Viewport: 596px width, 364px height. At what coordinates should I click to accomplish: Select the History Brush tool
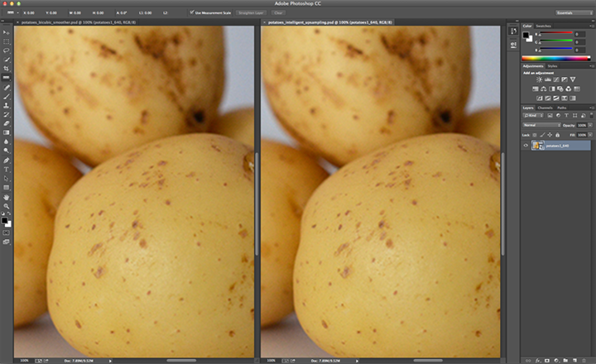(6, 114)
